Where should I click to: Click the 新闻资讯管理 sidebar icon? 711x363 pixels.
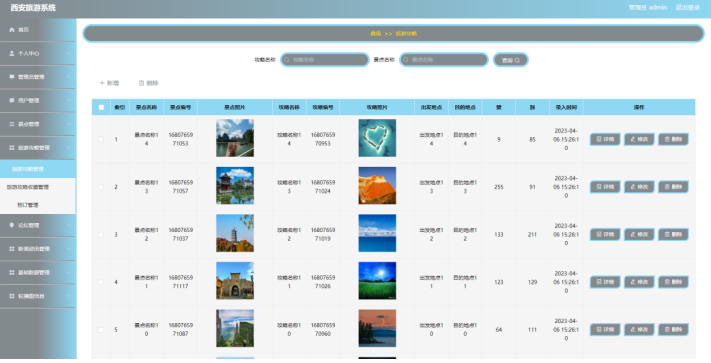[x=12, y=249]
